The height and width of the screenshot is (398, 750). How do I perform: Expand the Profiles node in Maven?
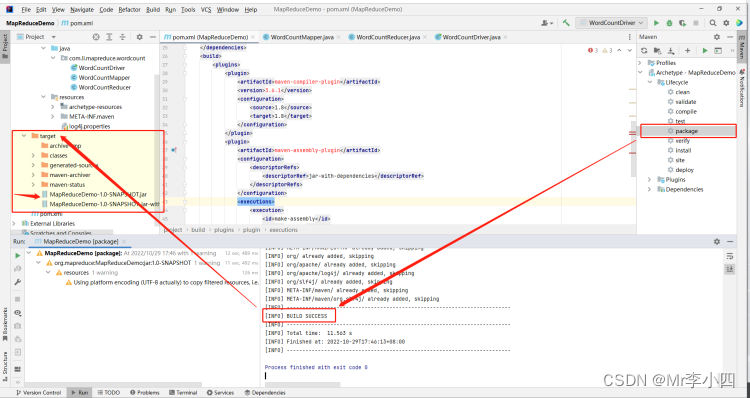[x=640, y=63]
